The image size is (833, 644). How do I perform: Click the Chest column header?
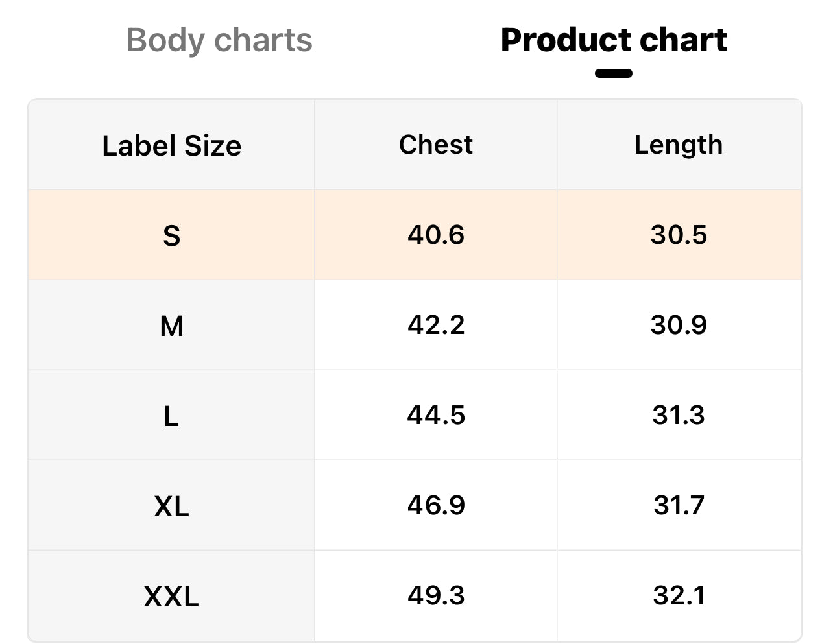click(436, 145)
